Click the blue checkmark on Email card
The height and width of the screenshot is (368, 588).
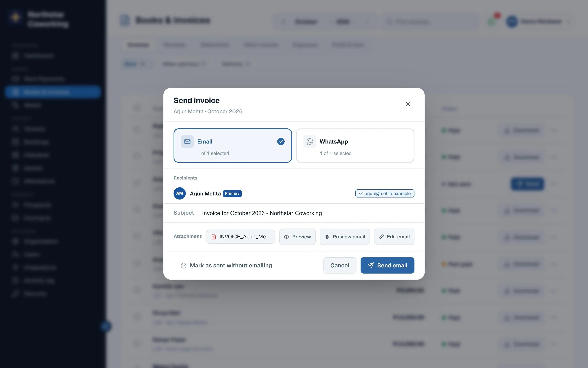[281, 141]
